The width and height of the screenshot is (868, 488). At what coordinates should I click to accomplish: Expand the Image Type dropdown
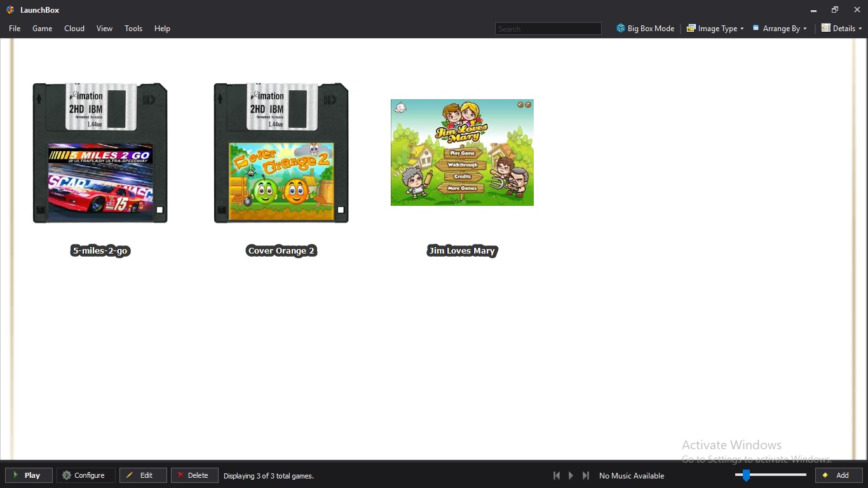[715, 29]
